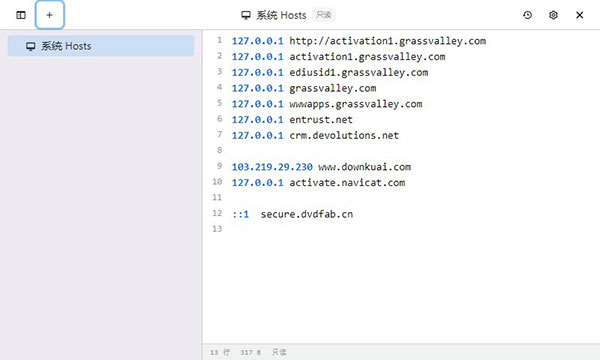This screenshot has height=360, width=600.
Task: Click crm.devolutions.net on line 7
Action: coord(344,135)
